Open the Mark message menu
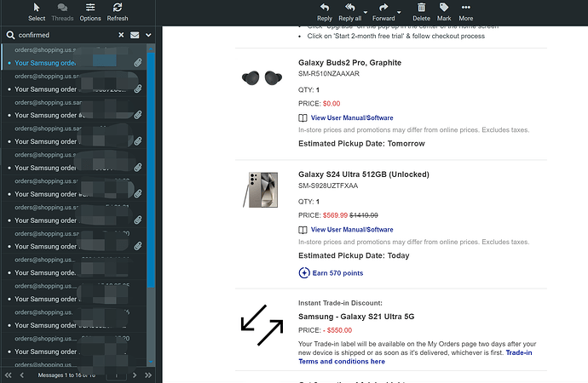Viewport: 588px width, 383px height. coord(444,11)
